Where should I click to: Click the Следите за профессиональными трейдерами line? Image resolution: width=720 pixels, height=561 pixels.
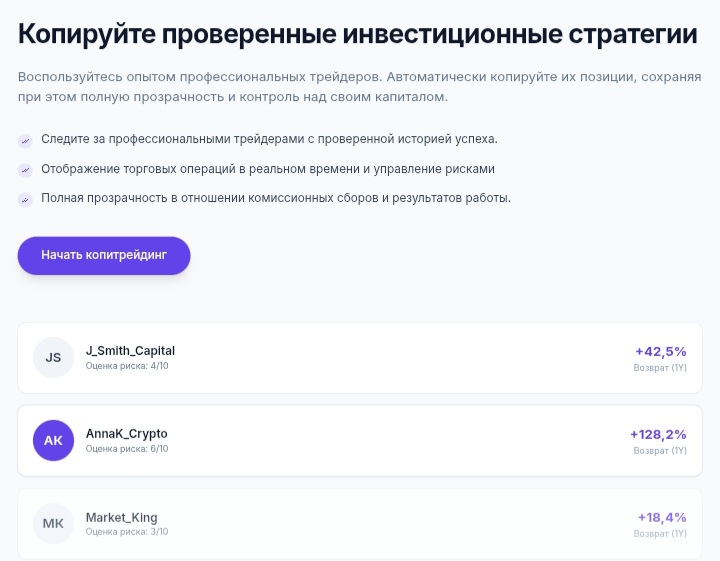point(270,139)
